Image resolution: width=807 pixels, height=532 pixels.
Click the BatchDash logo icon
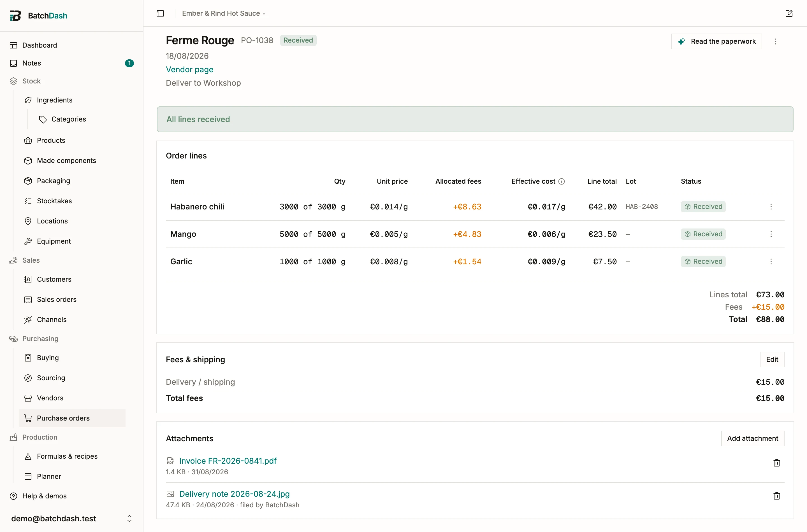15,16
